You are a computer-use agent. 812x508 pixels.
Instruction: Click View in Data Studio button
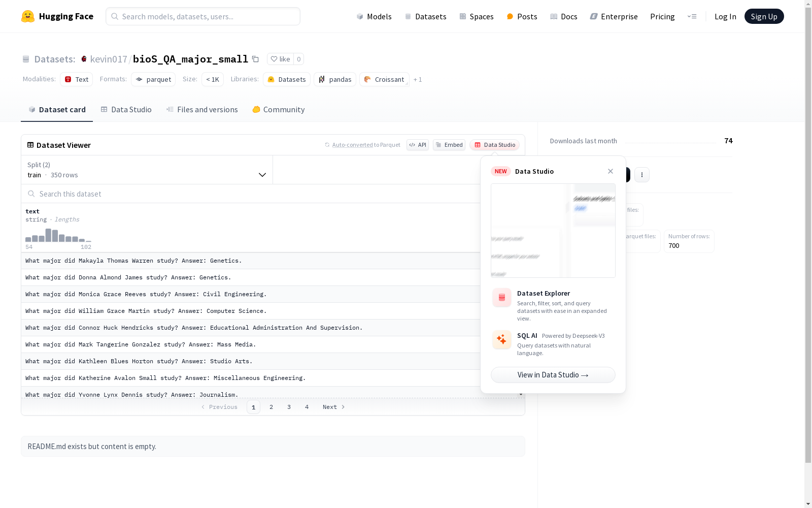[553, 375]
